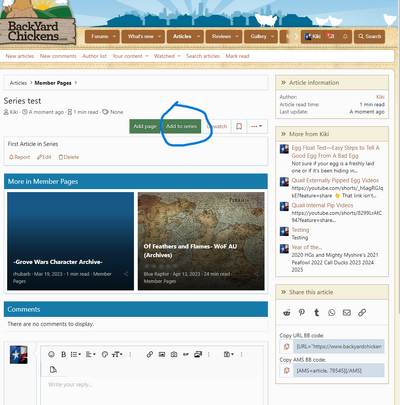Show more navigation items with the right arrow
This screenshot has width=400, height=405.
coord(296,36)
